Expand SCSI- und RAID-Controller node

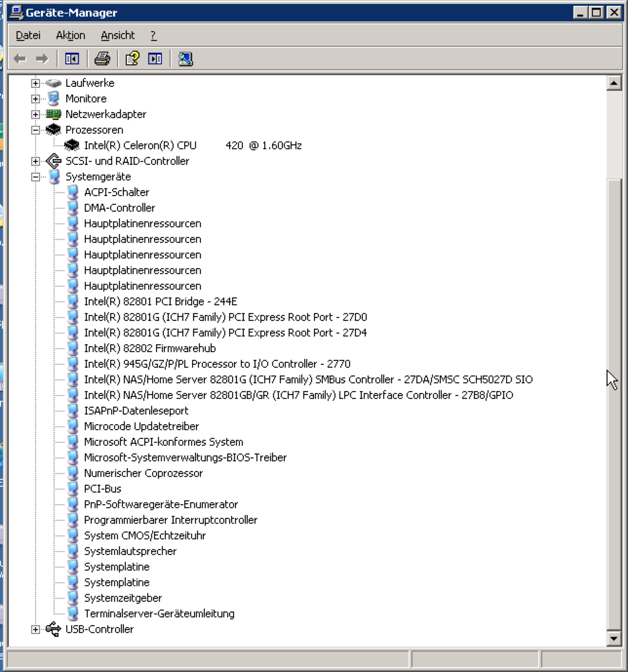[36, 161]
